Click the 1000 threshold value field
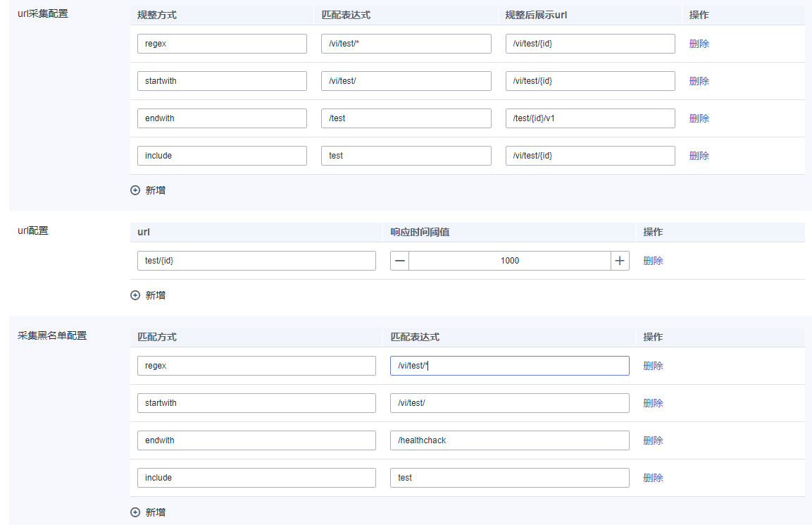The height and width of the screenshot is (525, 812). tap(509, 261)
